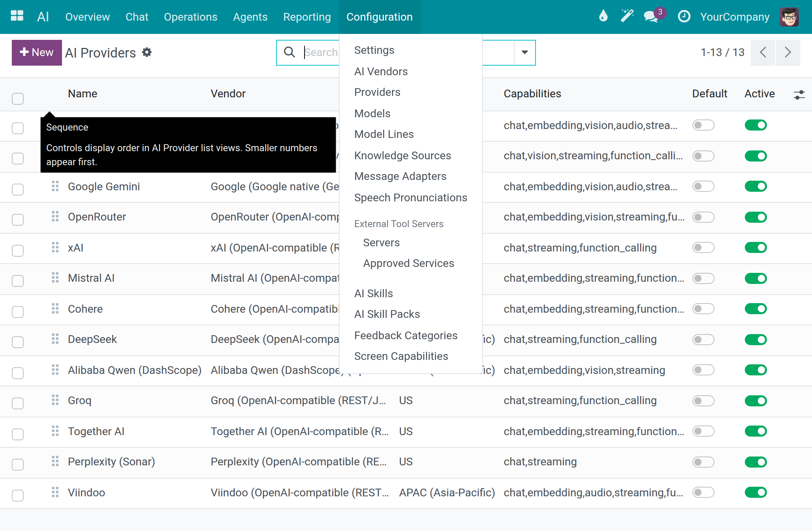Viewport: 812px width, 531px height.
Task: Choose AI Vendors menu entry
Action: click(x=381, y=72)
